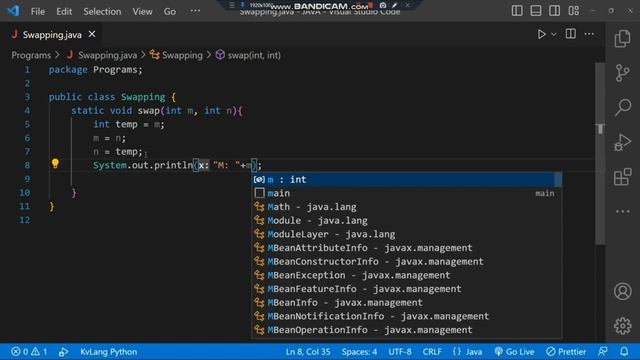Select suggestion 'main' snippet

(407, 193)
